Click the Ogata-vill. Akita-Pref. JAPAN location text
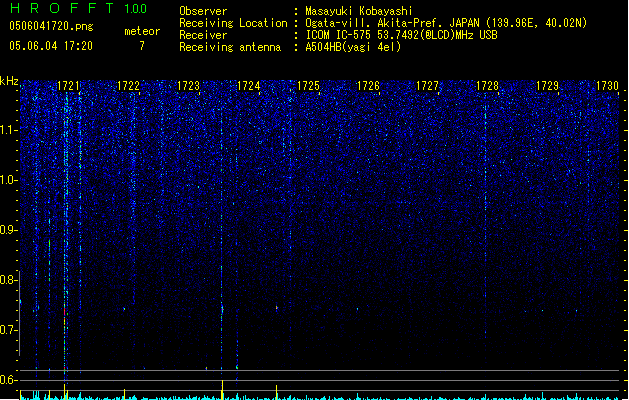Screen dimensions: 629x400 coord(446,23)
